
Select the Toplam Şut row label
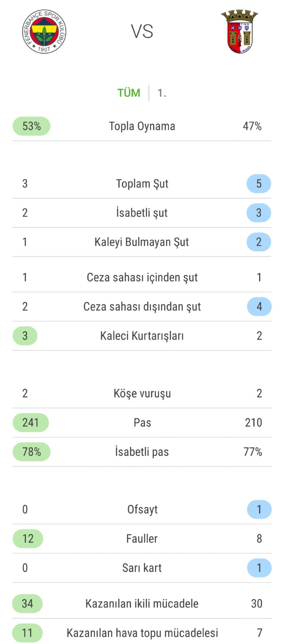(x=142, y=184)
